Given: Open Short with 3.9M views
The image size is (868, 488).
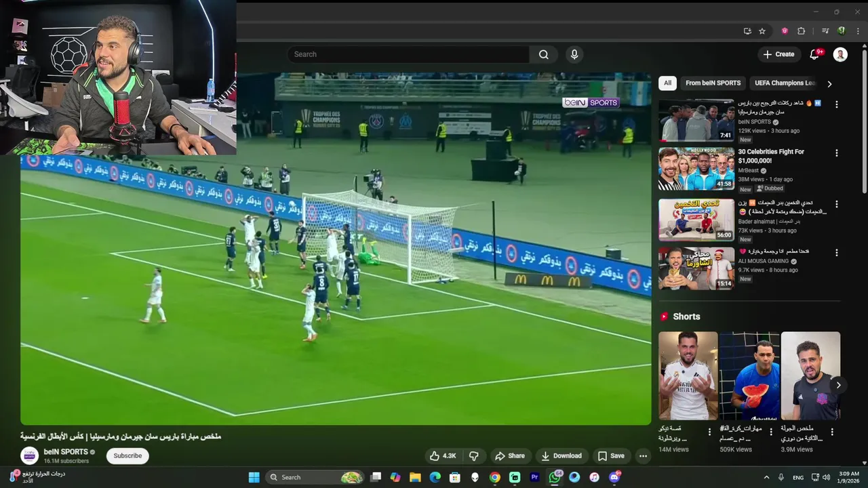Looking at the screenshot, I should click(x=810, y=375).
